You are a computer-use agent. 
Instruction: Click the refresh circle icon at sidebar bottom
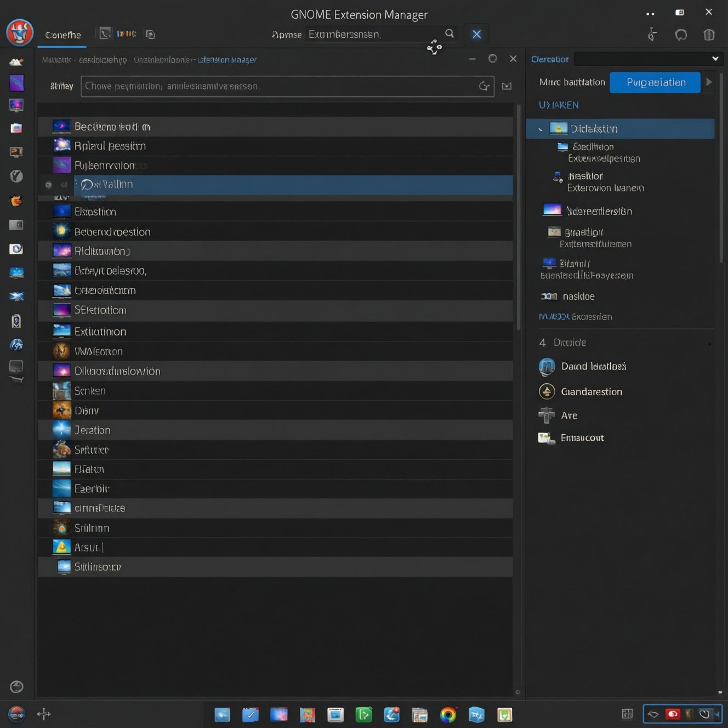[16, 687]
